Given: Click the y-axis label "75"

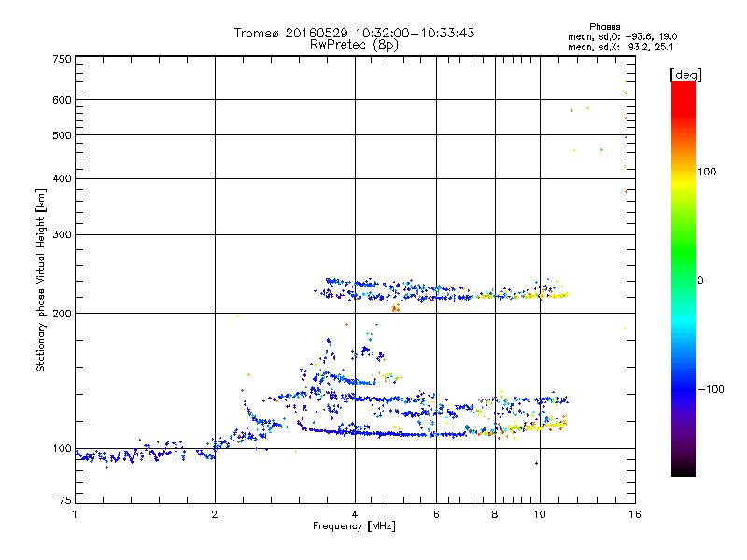Looking at the screenshot, I should click(65, 500).
